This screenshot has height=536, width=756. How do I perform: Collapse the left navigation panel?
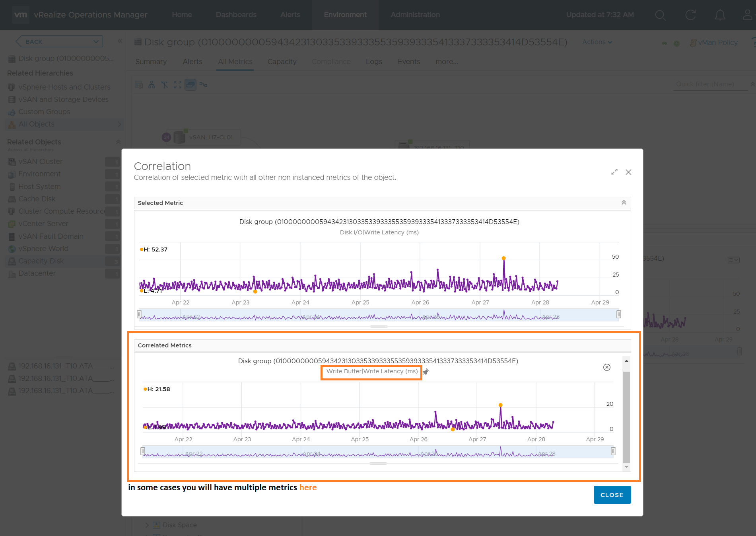pyautogui.click(x=120, y=41)
